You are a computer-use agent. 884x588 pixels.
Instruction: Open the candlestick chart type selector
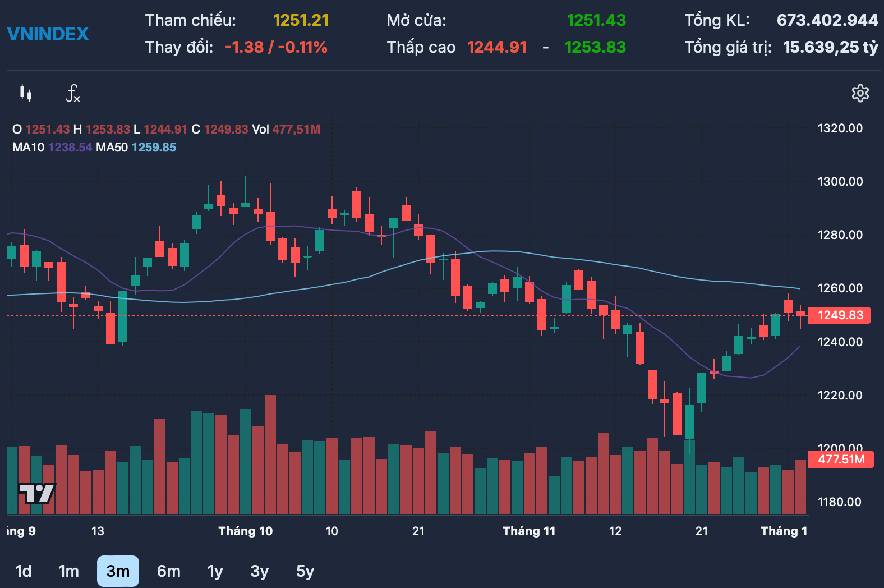(26, 93)
